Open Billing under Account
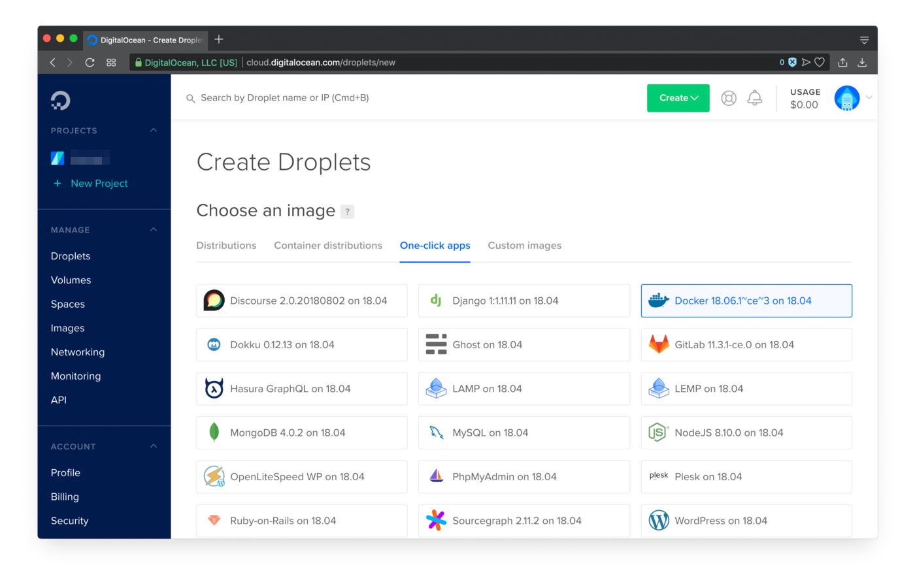 point(65,497)
